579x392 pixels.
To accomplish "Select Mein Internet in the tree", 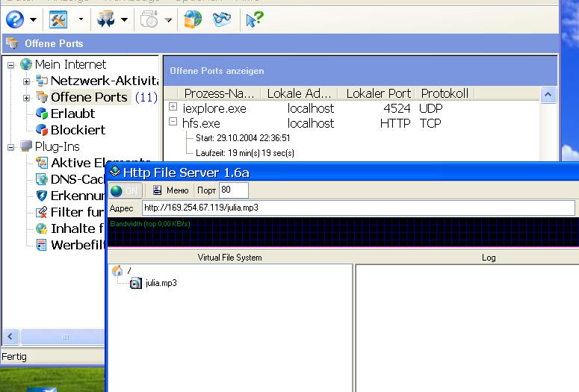I will pyautogui.click(x=70, y=65).
